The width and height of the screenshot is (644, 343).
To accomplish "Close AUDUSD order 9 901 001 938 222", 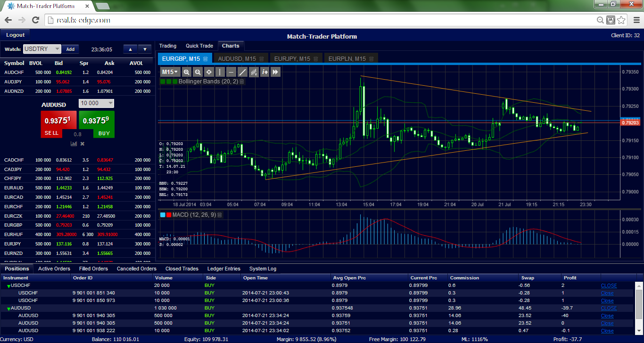I will pyautogui.click(x=607, y=331).
